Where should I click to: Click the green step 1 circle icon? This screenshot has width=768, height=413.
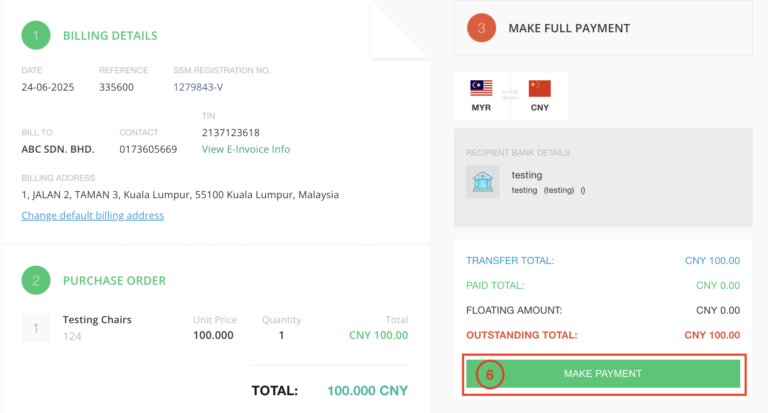coord(36,35)
